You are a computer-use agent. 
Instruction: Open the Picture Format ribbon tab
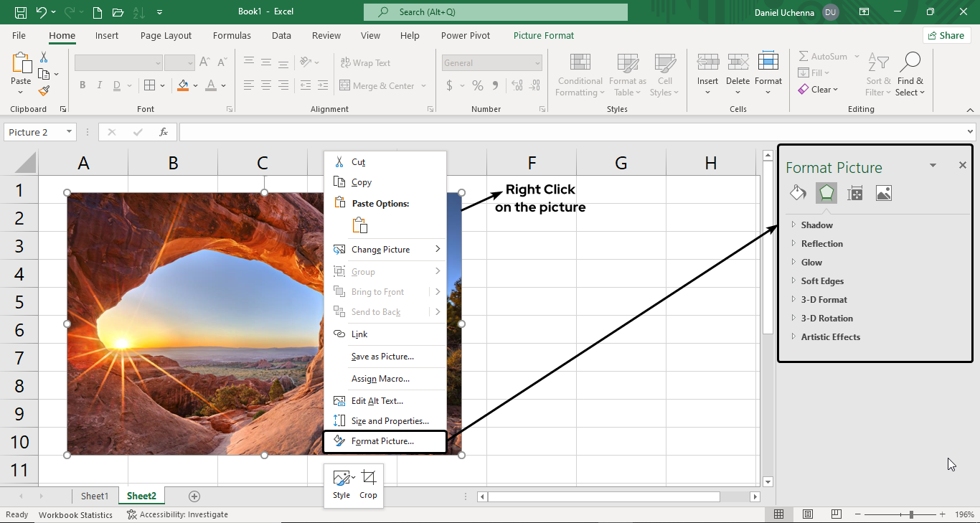click(x=543, y=35)
